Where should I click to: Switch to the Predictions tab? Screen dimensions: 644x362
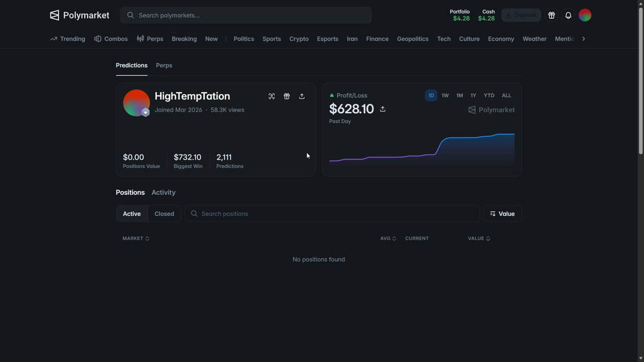[x=131, y=65]
